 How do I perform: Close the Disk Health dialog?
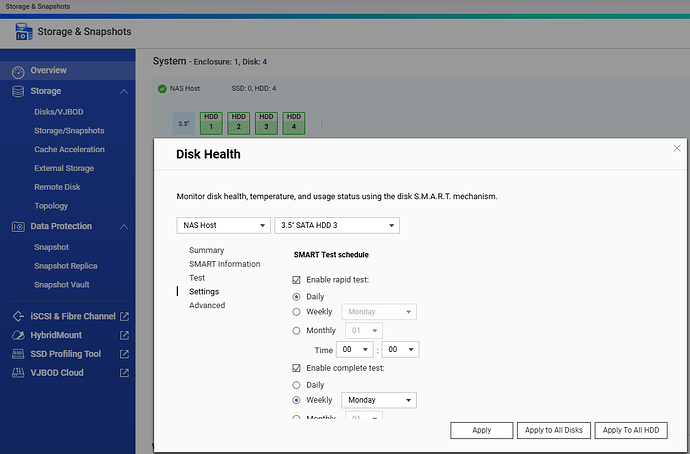point(677,148)
